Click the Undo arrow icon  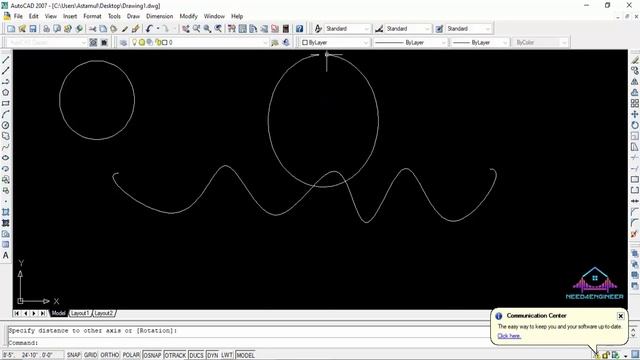point(149,29)
